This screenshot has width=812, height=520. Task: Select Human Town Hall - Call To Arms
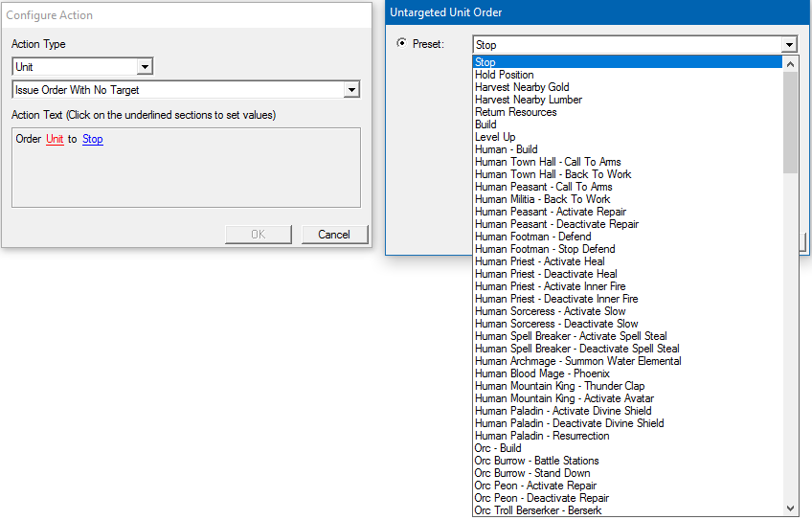[627, 162]
